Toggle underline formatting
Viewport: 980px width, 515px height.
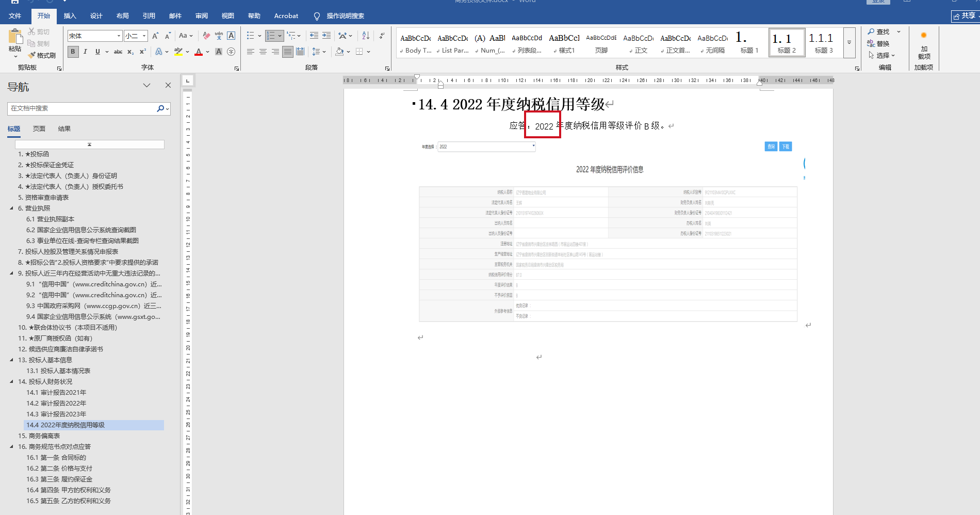coord(97,52)
